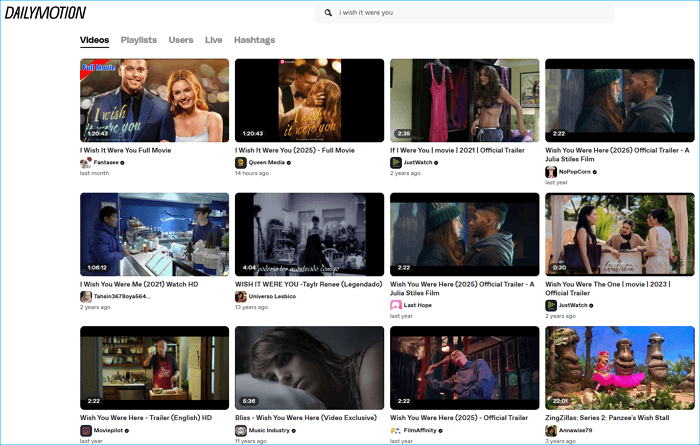The width and height of the screenshot is (700, 445).
Task: Click the "14 hours ago" upload time
Action: [252, 173]
